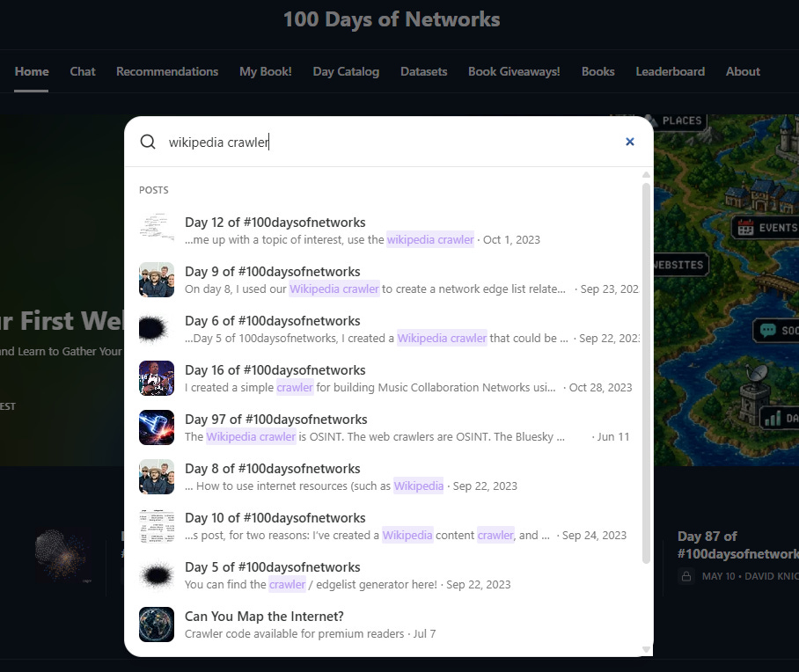Screen dimensions: 799x672
Task: Click the 'Oct 28, 2023' date text
Action: (600, 387)
